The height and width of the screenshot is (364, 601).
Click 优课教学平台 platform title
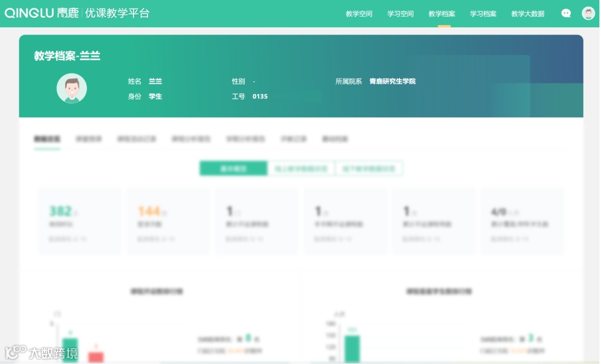tap(117, 13)
